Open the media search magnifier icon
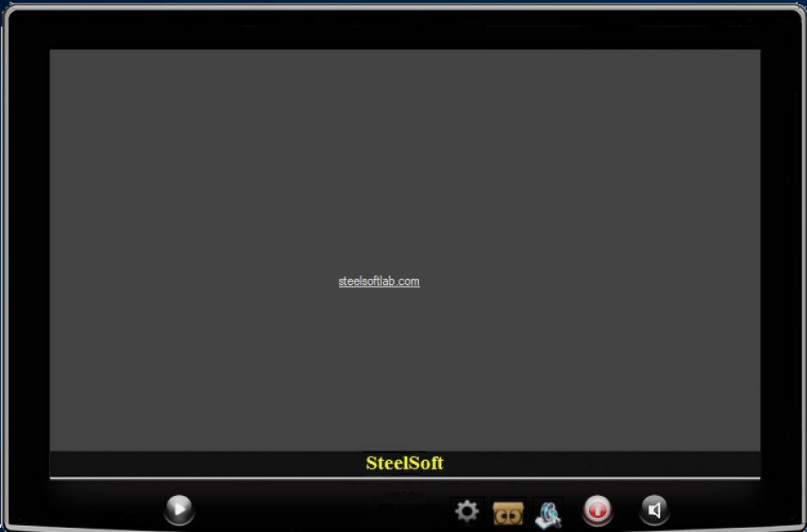Screen dimensions: 807x532 point(548,513)
